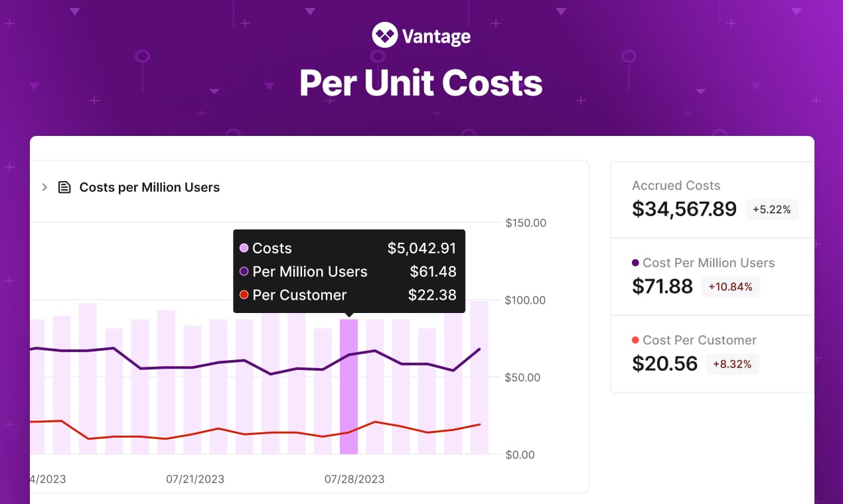Image resolution: width=843 pixels, height=504 pixels.
Task: Click the Vantage diamond logo icon
Action: [x=384, y=34]
